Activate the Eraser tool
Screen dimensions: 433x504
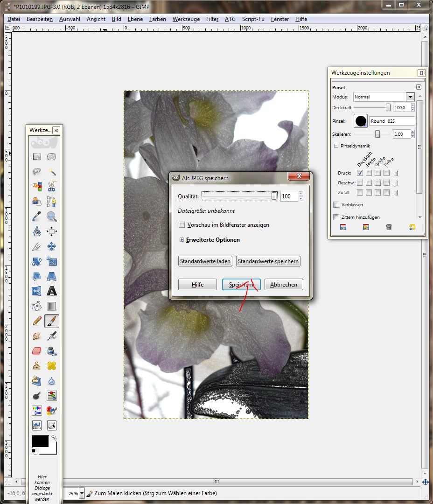[37, 350]
